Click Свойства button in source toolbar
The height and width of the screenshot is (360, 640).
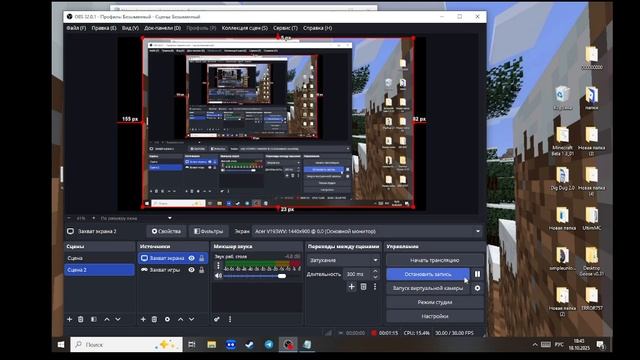tap(166, 231)
